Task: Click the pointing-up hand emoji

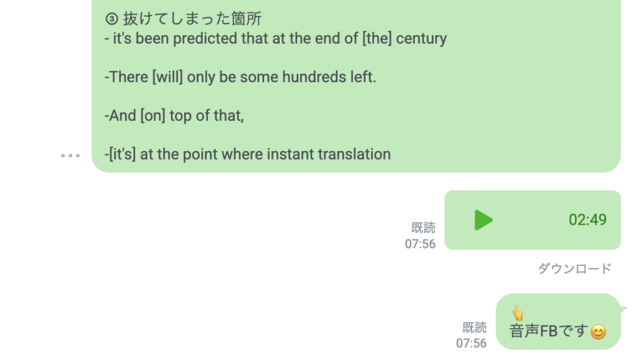Action: 518,313
